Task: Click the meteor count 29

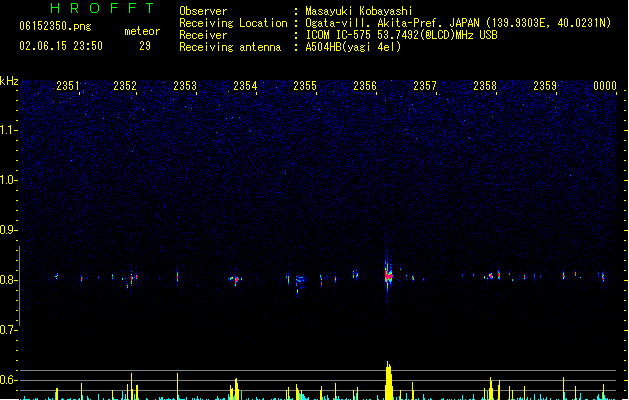Action: [145, 46]
